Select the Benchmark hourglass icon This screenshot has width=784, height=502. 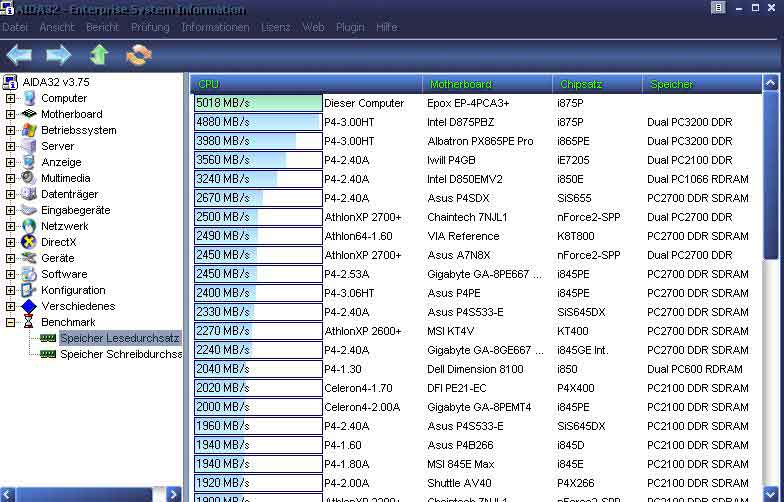[x=29, y=322]
